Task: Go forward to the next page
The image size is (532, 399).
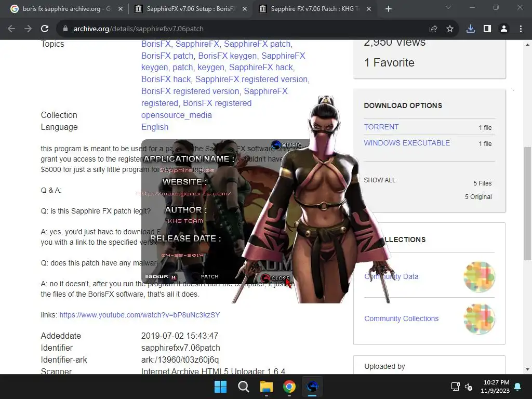Action: point(28,29)
